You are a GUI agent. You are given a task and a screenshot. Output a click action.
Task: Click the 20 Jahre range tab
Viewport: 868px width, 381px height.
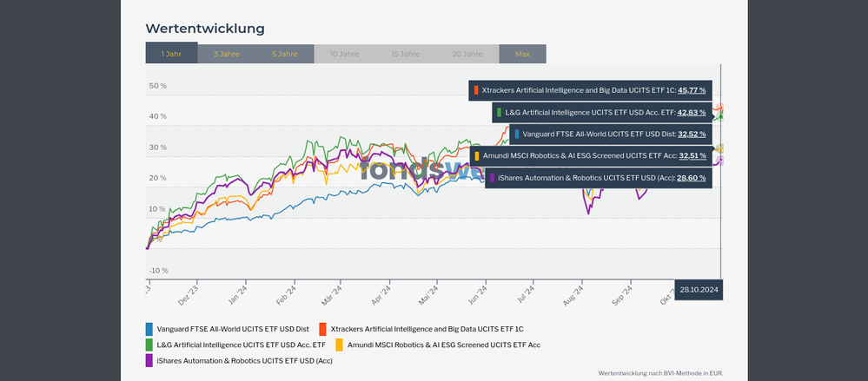coord(467,54)
